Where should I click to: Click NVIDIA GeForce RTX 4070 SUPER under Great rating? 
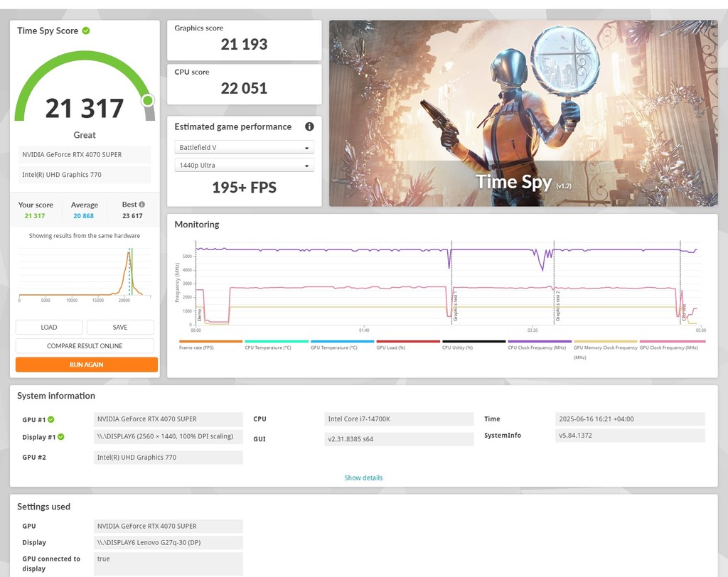pyautogui.click(x=85, y=155)
